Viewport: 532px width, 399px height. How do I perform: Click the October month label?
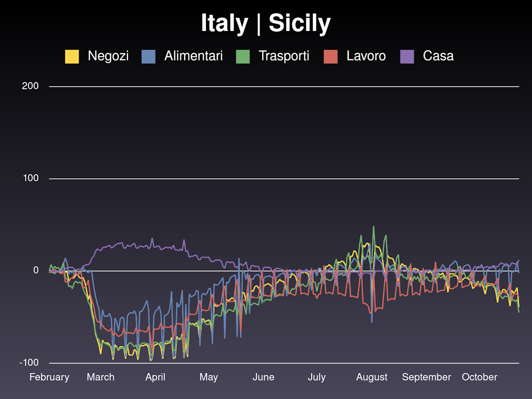coord(479,377)
